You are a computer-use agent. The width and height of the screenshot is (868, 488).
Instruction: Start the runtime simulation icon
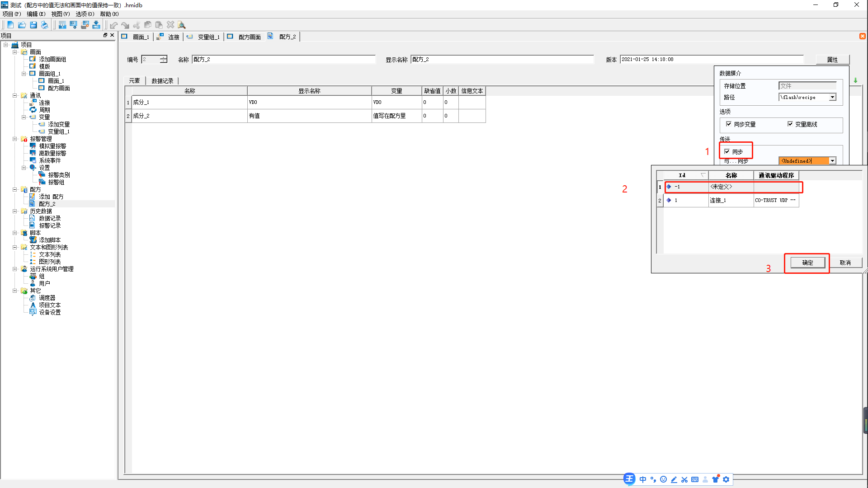[73, 25]
